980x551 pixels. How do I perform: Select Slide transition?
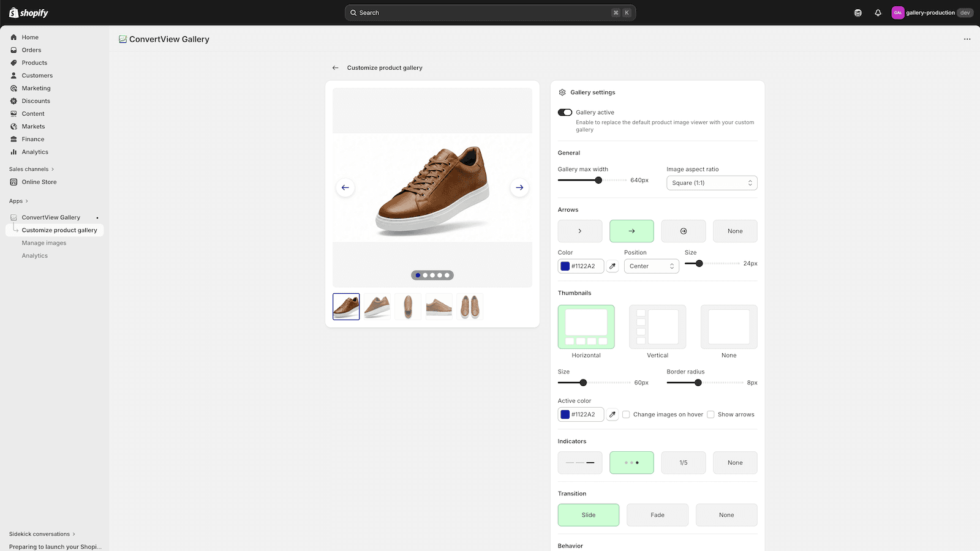point(589,515)
